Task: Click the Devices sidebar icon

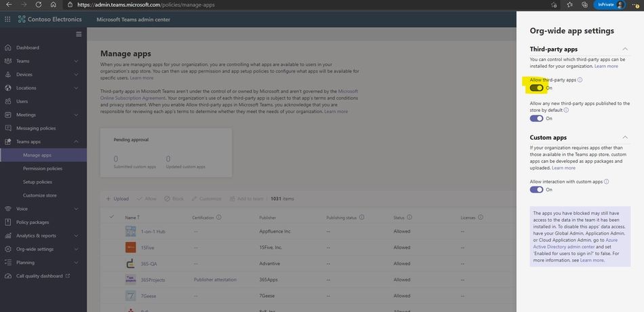Action: click(7, 75)
